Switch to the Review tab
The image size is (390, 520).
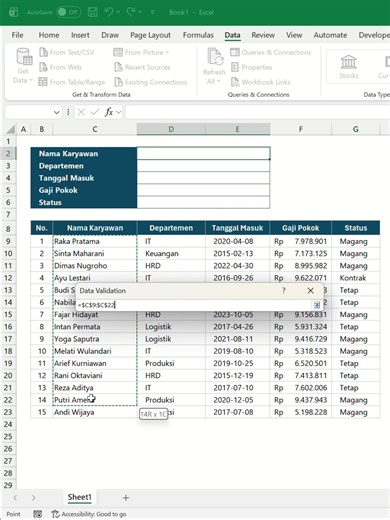click(x=263, y=35)
